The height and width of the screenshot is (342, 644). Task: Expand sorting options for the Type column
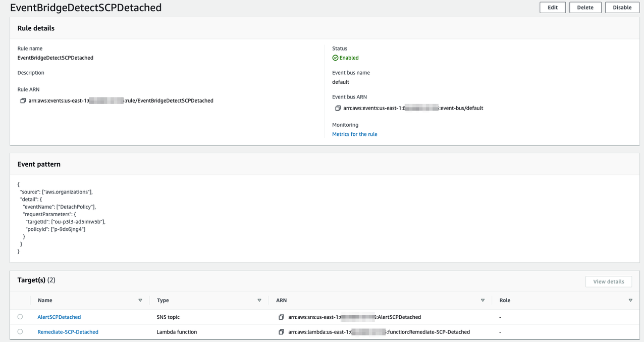coord(259,300)
